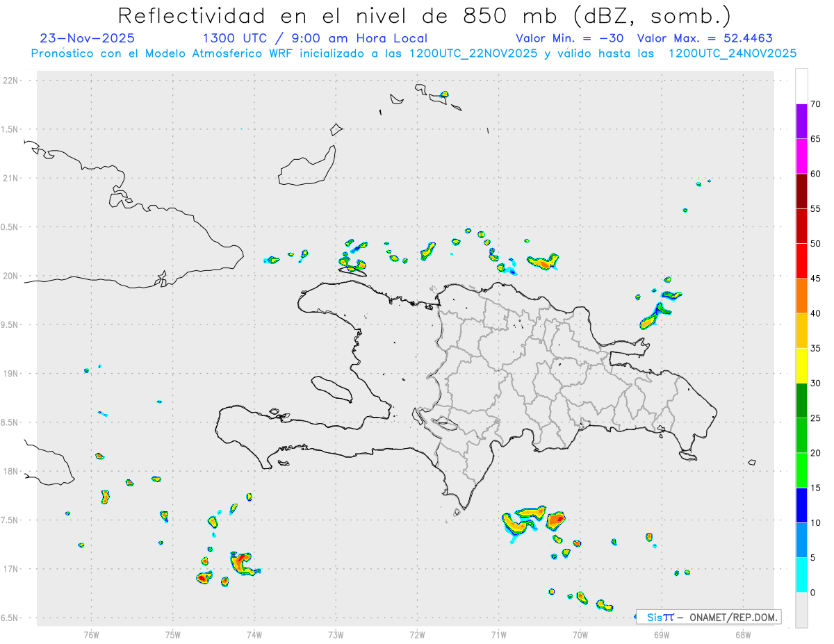Click the '70W' longitude label
This screenshot has width=834, height=644.
pos(580,634)
